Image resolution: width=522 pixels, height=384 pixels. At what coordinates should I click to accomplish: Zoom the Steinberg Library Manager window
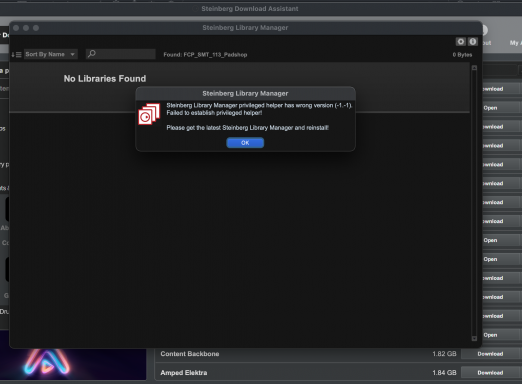pos(36,28)
